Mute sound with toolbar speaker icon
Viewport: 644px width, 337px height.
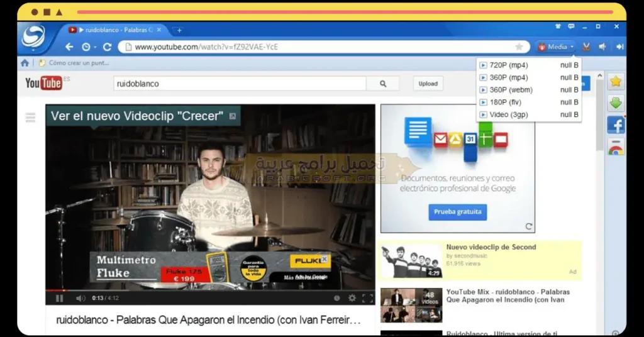602,47
